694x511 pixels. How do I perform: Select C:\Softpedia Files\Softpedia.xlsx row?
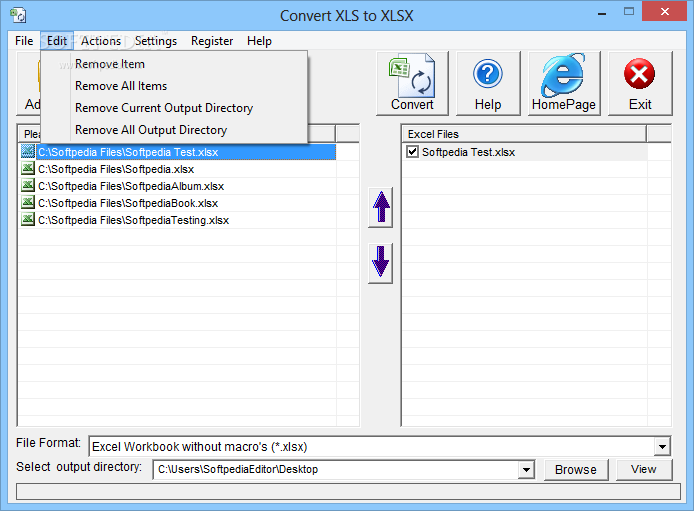[178, 169]
